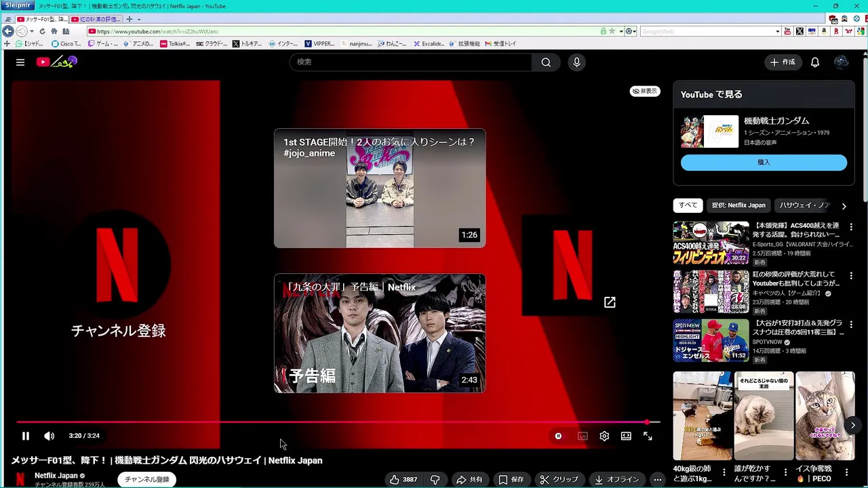The height and width of the screenshot is (488, 868).
Task: Open the external link end screen card
Action: tap(572, 266)
